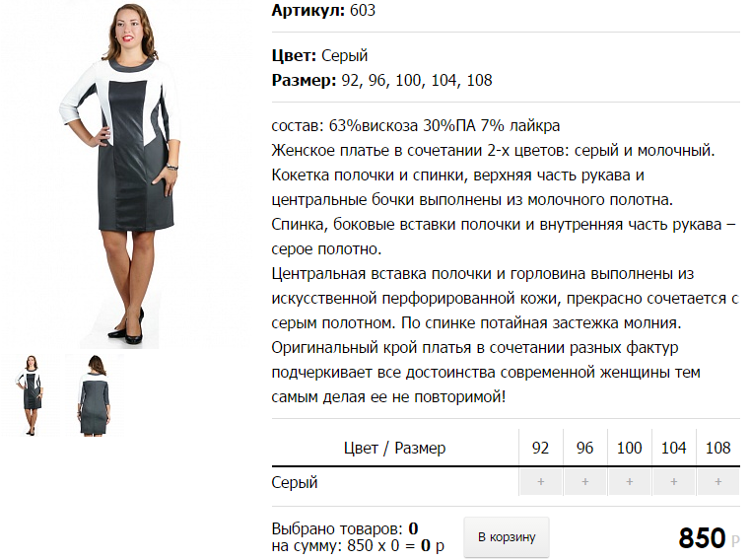Click the 850 р price on the right
The width and height of the screenshot is (751, 560).
(709, 538)
